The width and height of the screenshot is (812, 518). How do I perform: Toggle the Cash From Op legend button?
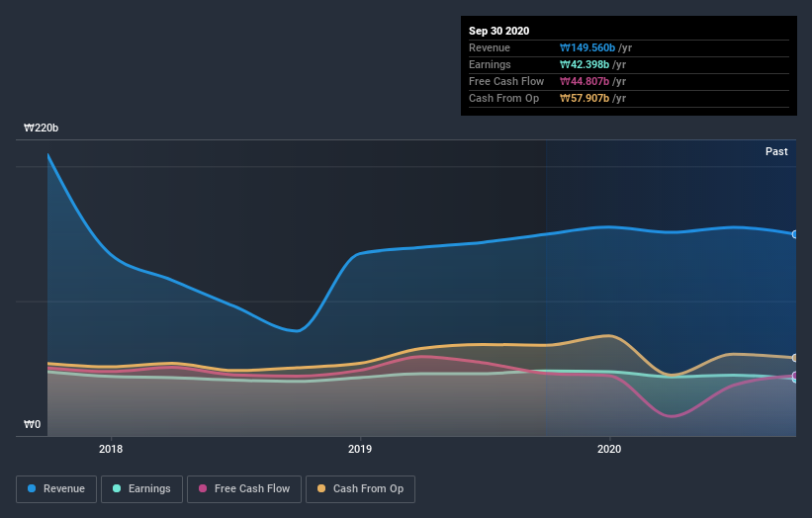click(x=360, y=489)
